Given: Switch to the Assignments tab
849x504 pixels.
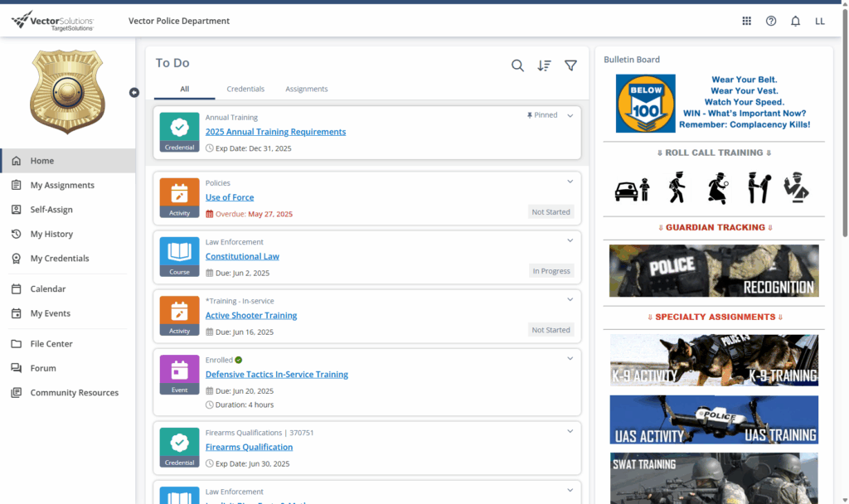Looking at the screenshot, I should point(307,89).
